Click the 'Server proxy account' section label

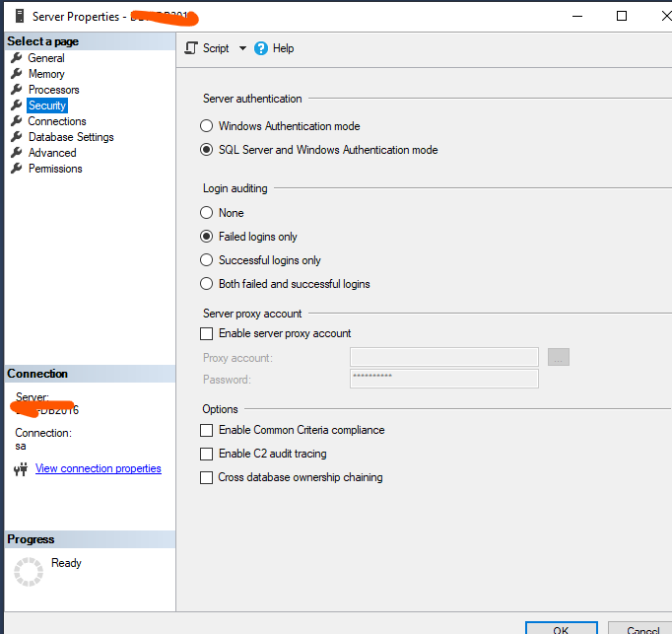point(252,314)
